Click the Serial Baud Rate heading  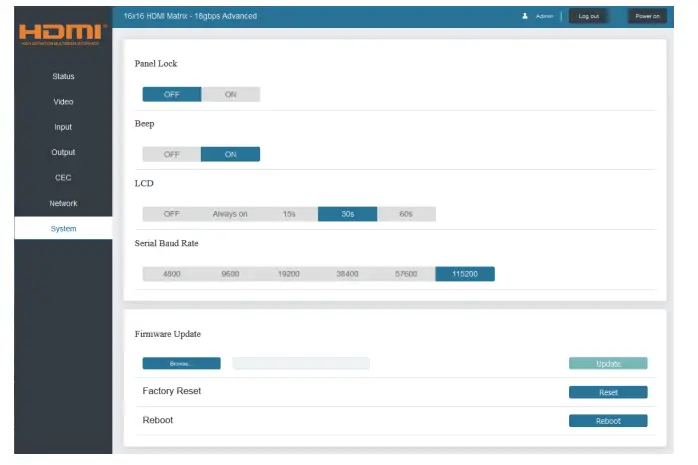(166, 243)
